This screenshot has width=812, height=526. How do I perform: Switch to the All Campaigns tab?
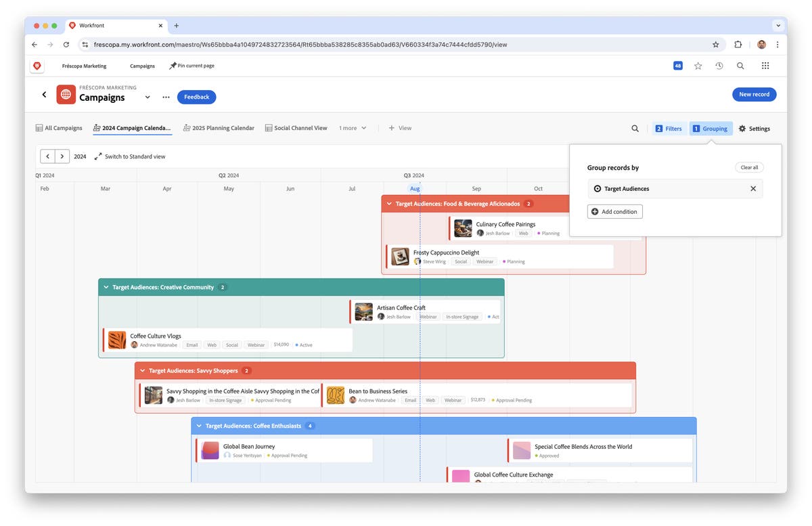pyautogui.click(x=64, y=128)
